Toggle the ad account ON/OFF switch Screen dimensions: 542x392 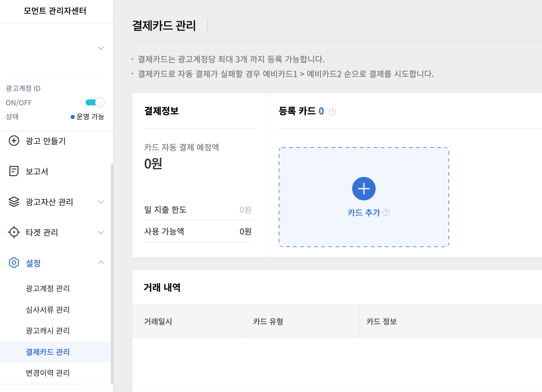click(x=95, y=102)
